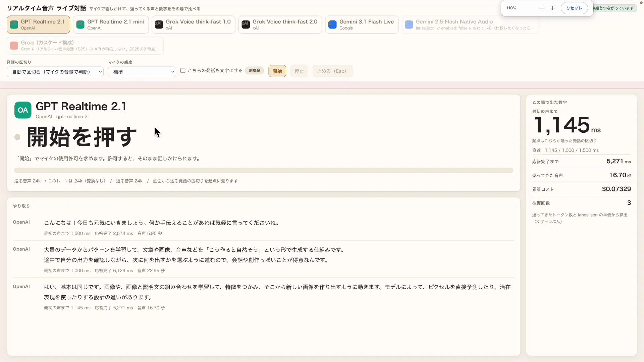The image size is (644, 362).
Task: Select the GPT Realtime 2.1 lane tab
Action: click(x=38, y=24)
